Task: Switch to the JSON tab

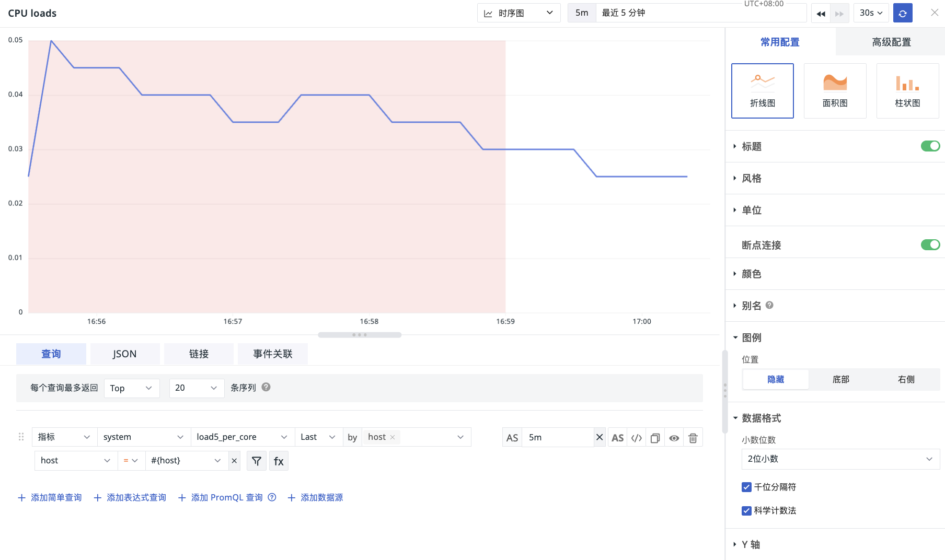Action: (124, 354)
